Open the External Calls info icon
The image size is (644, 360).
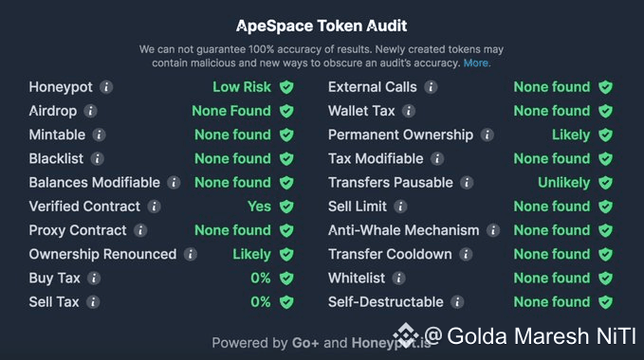tap(431, 87)
